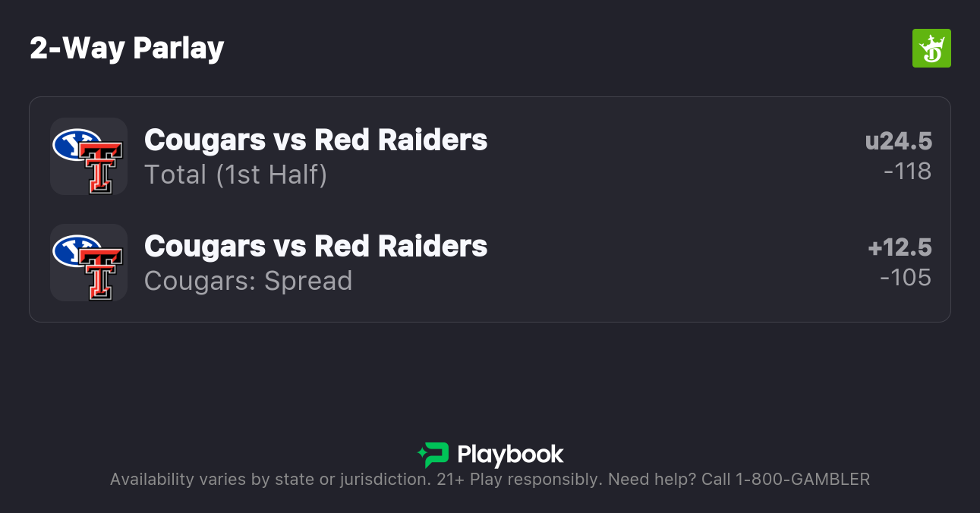
Task: Click the DraftKings logo icon
Action: 931,49
